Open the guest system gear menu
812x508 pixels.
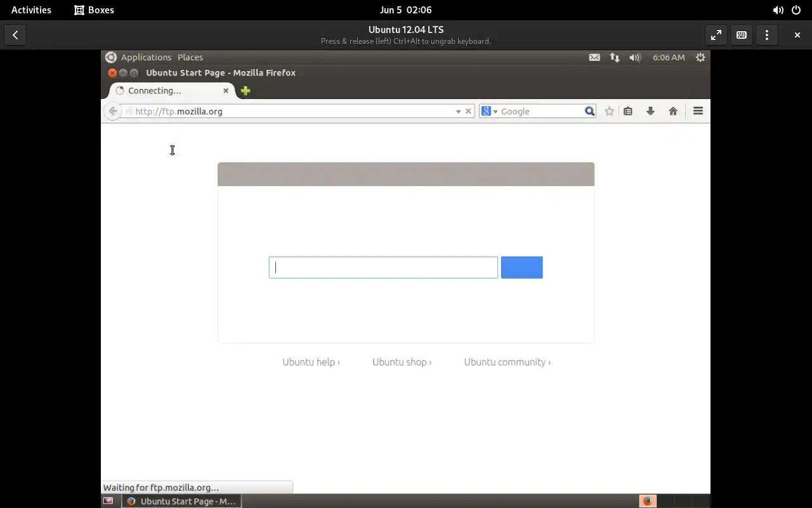point(700,57)
